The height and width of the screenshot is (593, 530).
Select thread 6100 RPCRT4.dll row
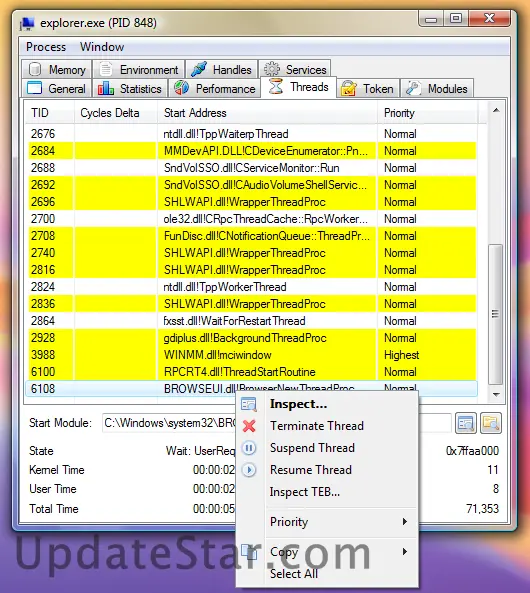[251, 372]
